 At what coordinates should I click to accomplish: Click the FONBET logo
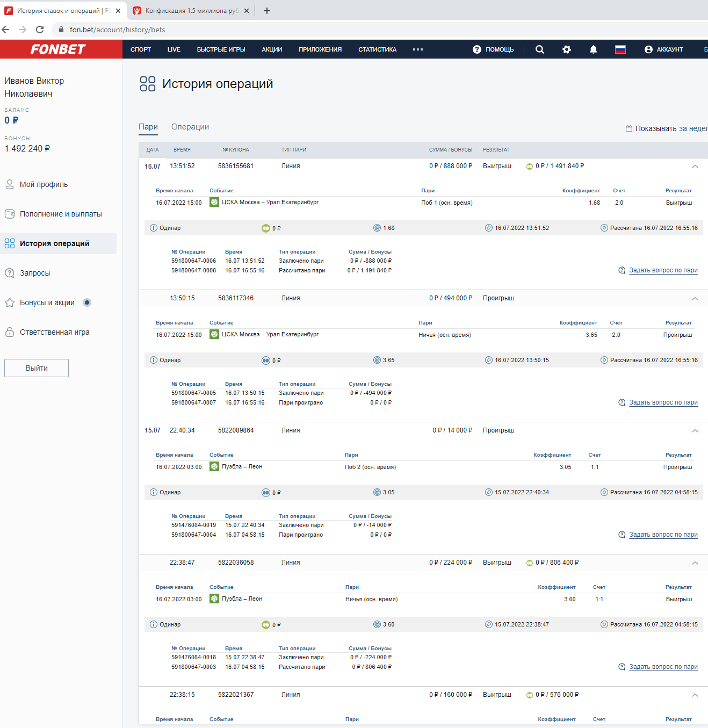tap(58, 49)
